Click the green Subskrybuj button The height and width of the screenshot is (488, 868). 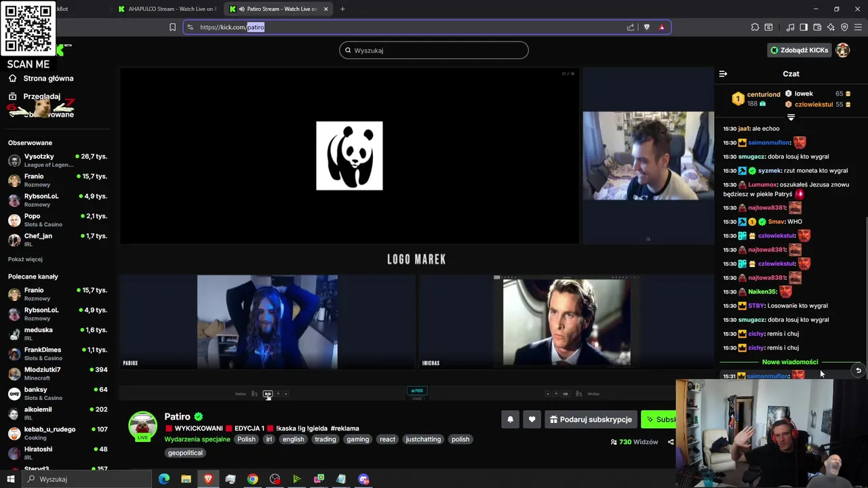point(658,420)
